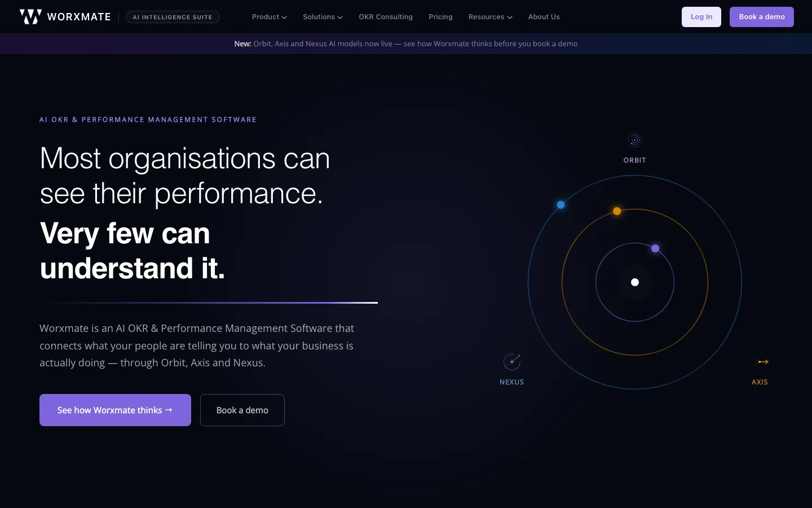Open the Orbit spiral icon
The image size is (812, 508).
pos(635,140)
